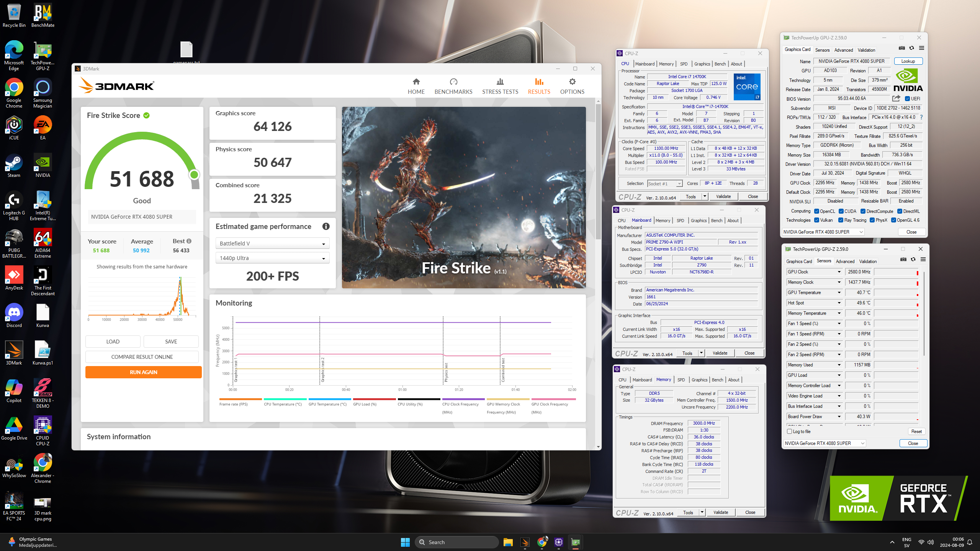This screenshot has width=980, height=551.
Task: Click the Fire Strike preview image
Action: pos(464,198)
